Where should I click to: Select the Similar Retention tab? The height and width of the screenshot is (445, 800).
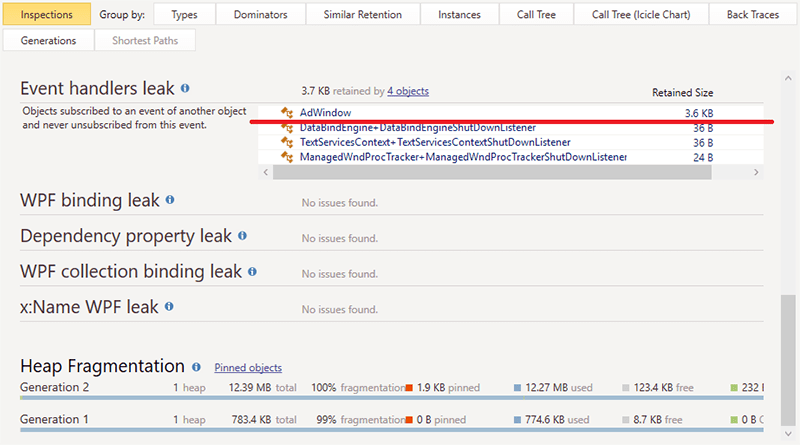(x=362, y=15)
